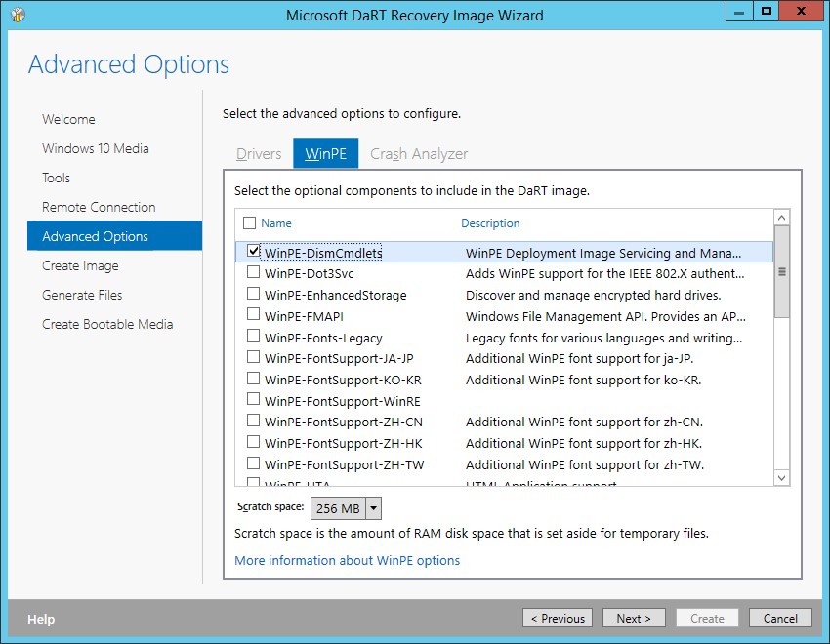
Task: Enable the WinPE-FMAPI component
Action: 253,316
